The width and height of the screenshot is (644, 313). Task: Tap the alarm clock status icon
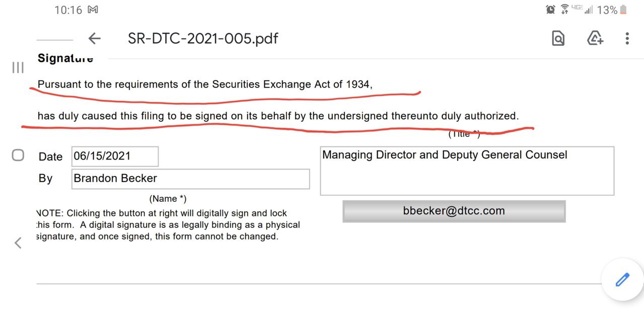pos(550,10)
